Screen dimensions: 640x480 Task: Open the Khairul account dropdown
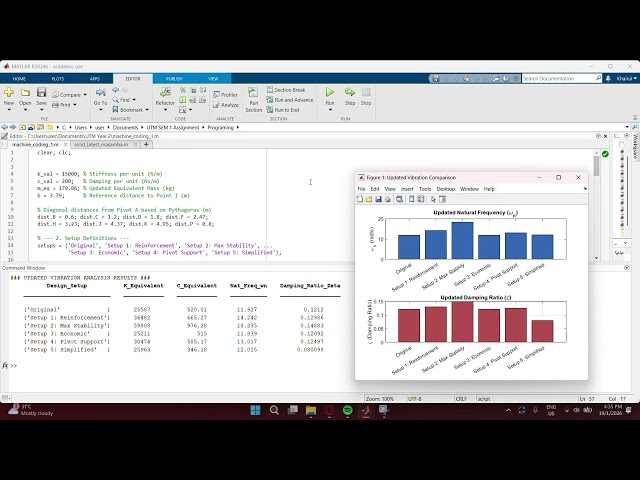coord(626,78)
